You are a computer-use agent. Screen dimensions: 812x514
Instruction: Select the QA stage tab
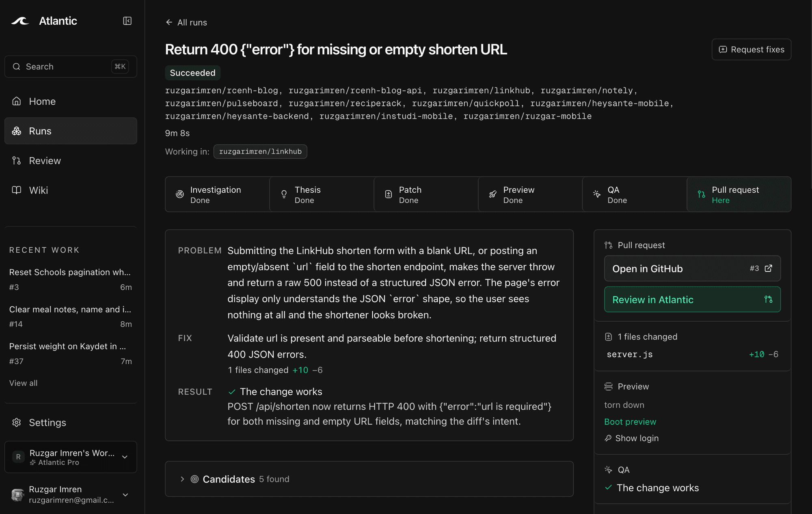[x=635, y=194]
